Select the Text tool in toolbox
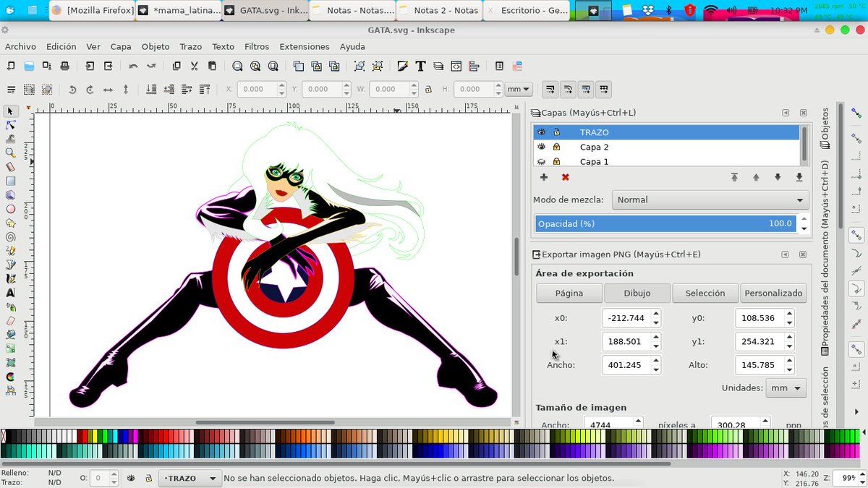Viewport: 868px width, 488px height. (11, 294)
